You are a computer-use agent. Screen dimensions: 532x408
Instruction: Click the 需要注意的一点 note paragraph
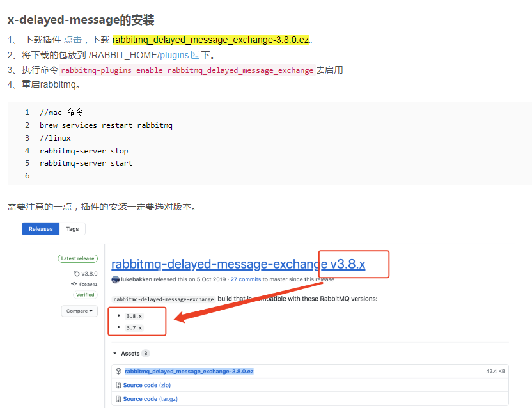coord(102,207)
